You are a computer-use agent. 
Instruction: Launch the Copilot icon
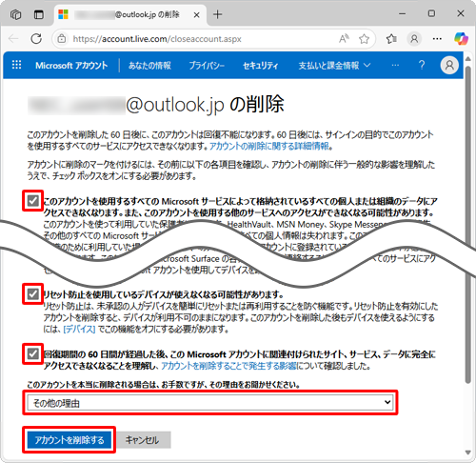point(461,39)
